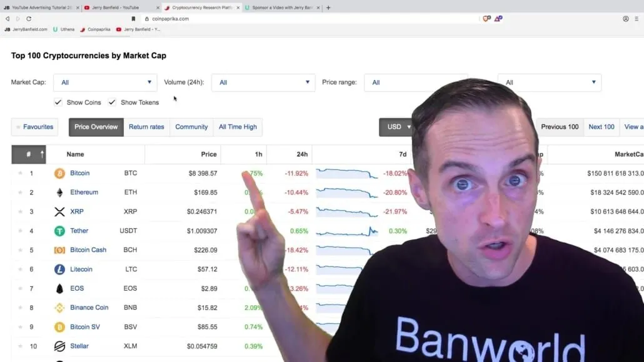Favourite XRP with its star icon
The height and width of the screenshot is (362, 644).
[20, 211]
